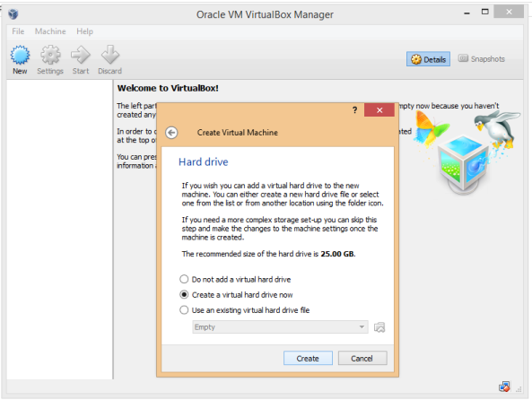532x400 pixels.
Task: Click the Cancel button
Action: click(x=362, y=358)
